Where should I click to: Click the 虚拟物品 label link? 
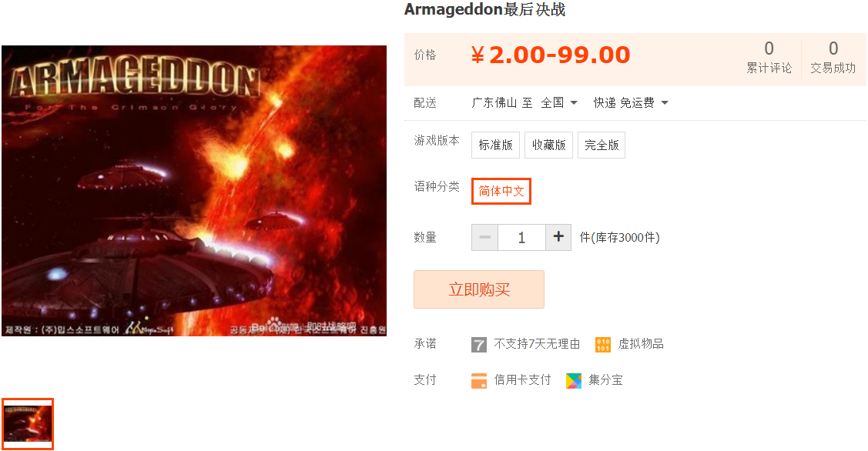(x=641, y=344)
